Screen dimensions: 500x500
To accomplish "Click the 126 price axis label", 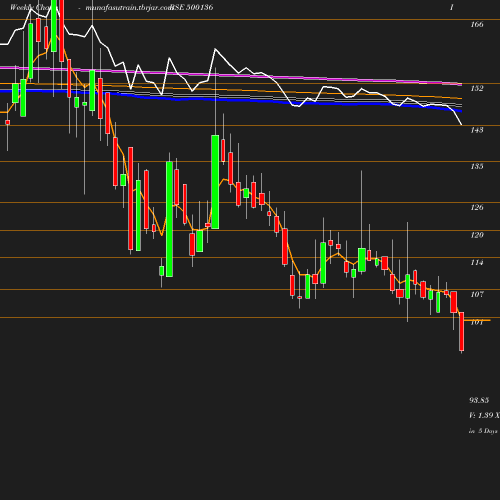I will tap(477, 207).
